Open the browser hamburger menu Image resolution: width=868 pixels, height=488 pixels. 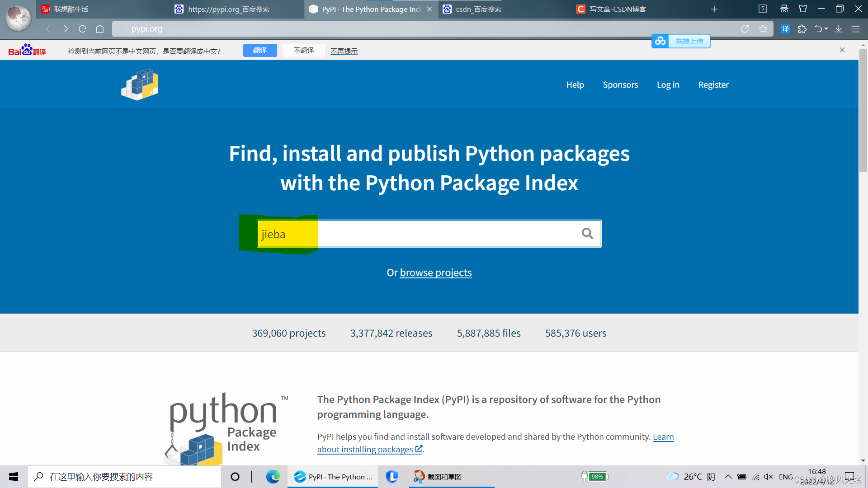855,29
